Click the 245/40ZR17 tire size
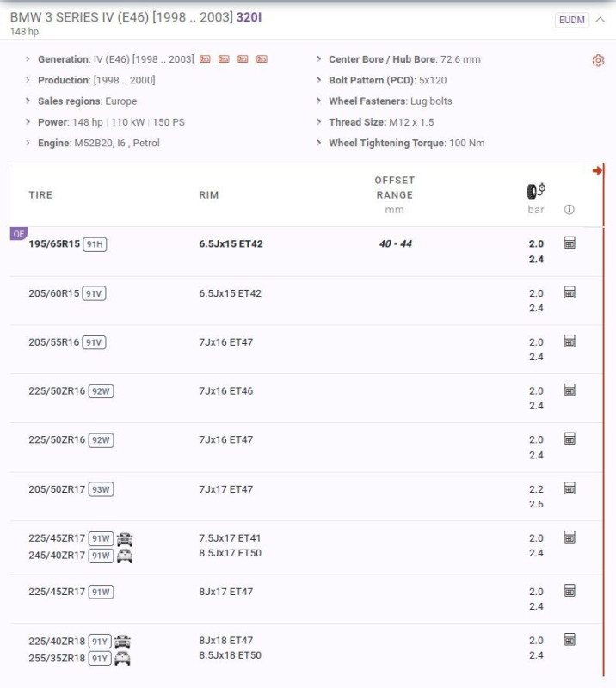616x688 pixels. (57, 556)
